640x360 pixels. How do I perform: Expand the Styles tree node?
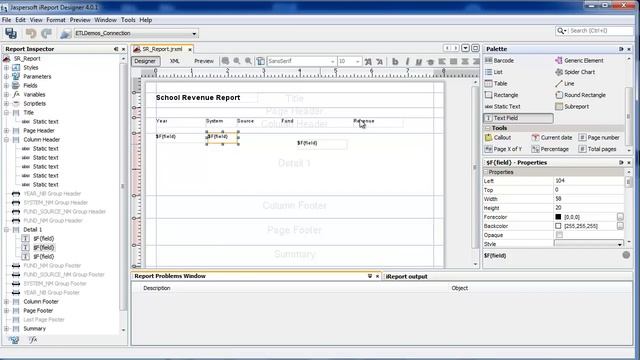[x=6, y=67]
